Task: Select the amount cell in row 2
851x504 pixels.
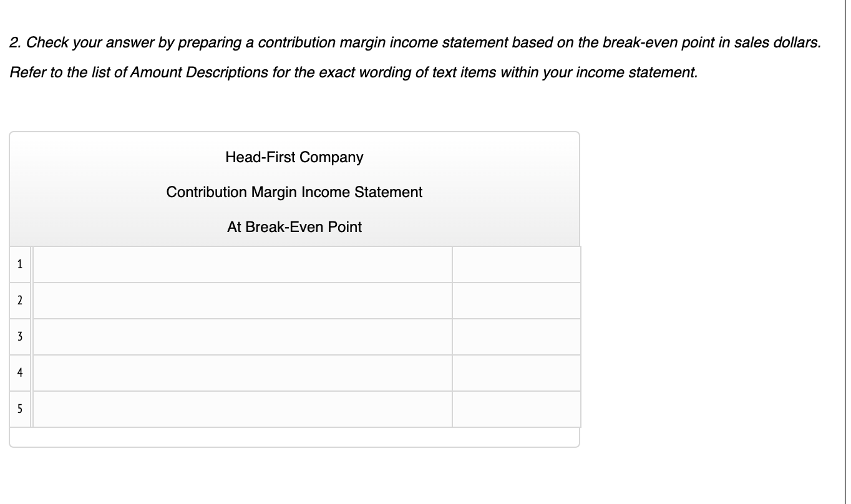Action: point(516,300)
